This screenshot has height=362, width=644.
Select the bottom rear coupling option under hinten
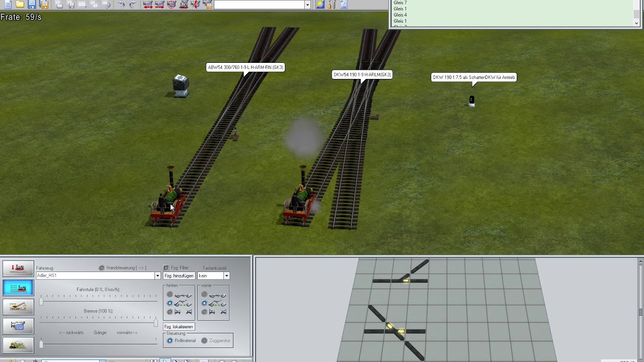pyautogui.click(x=170, y=312)
